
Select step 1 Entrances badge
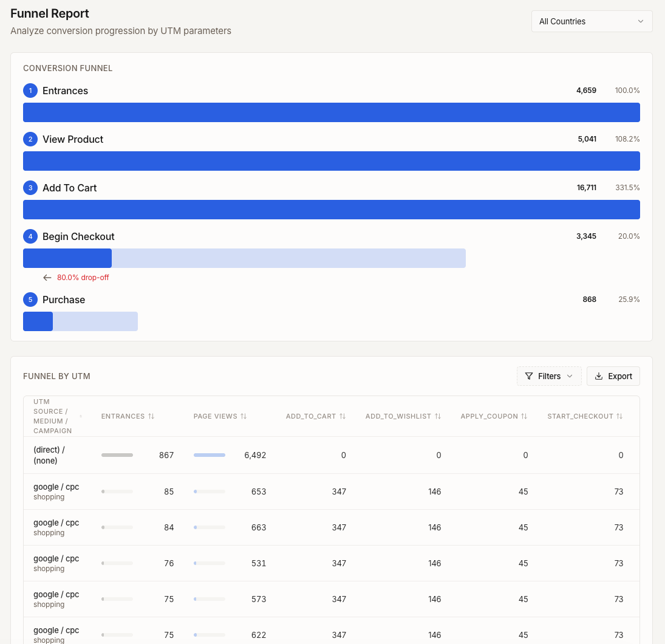click(x=30, y=91)
